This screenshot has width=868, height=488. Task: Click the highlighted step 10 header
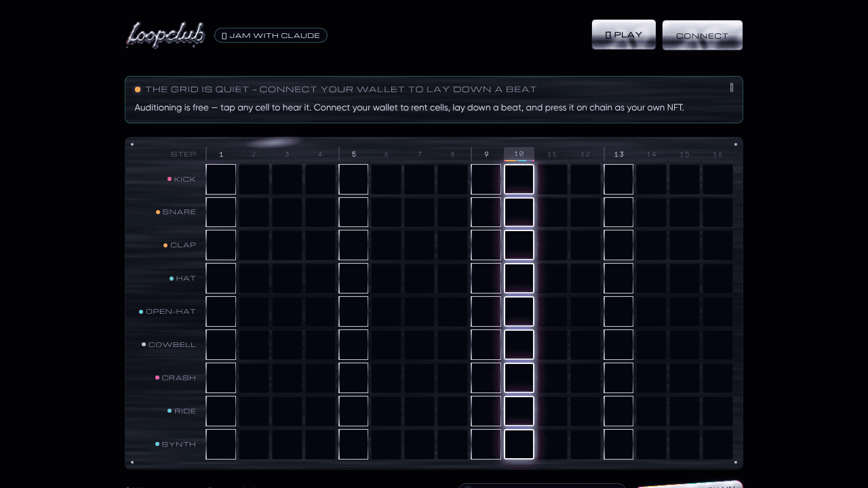[x=519, y=154]
